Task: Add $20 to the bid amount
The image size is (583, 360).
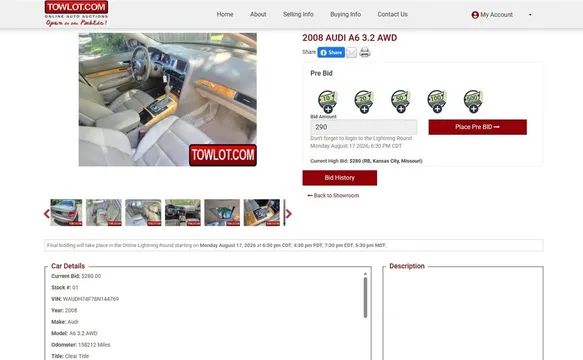Action: 364,102
